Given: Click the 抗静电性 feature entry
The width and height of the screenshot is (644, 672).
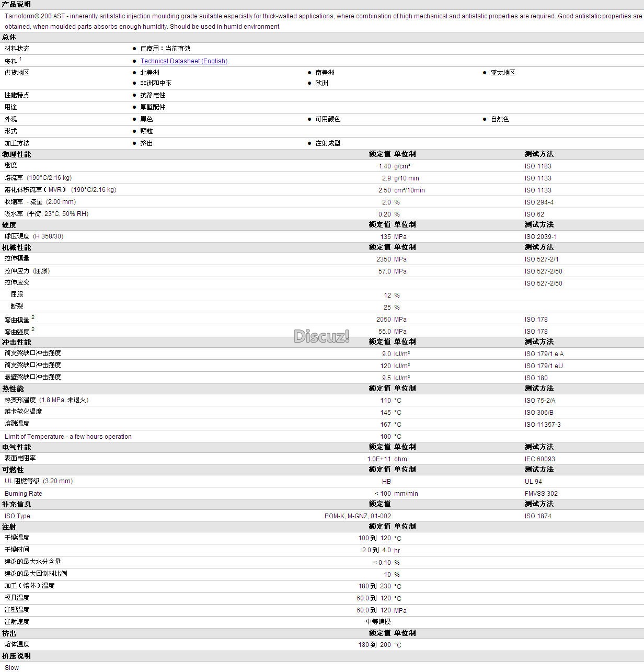Looking at the screenshot, I should pyautogui.click(x=153, y=95).
